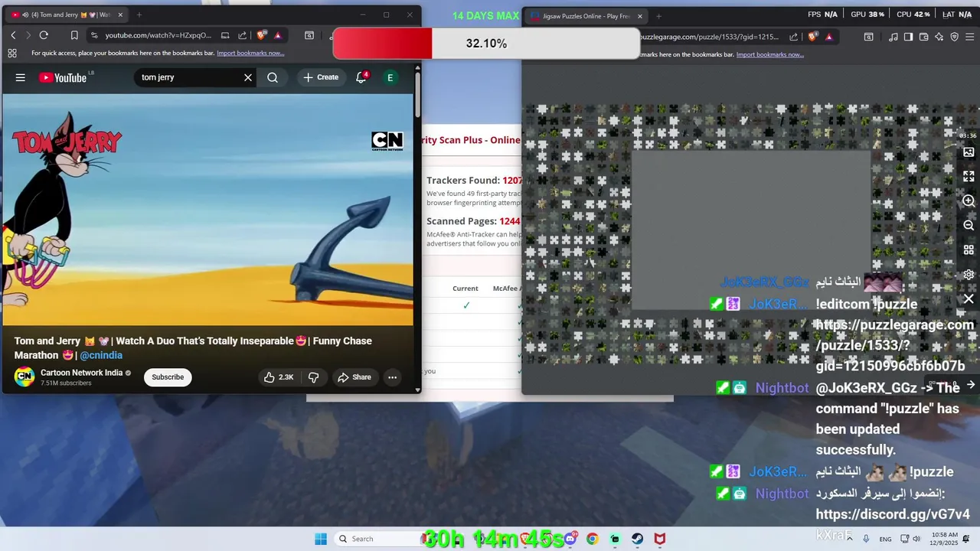Open puzzle settings gear icon
The image size is (980, 551).
click(x=969, y=275)
